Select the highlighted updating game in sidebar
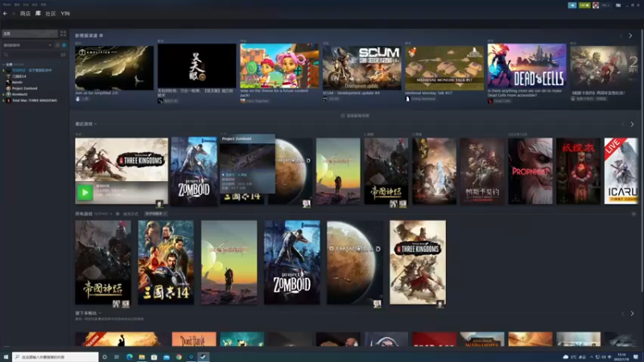Screen dimensions: 644x362 pos(31,70)
